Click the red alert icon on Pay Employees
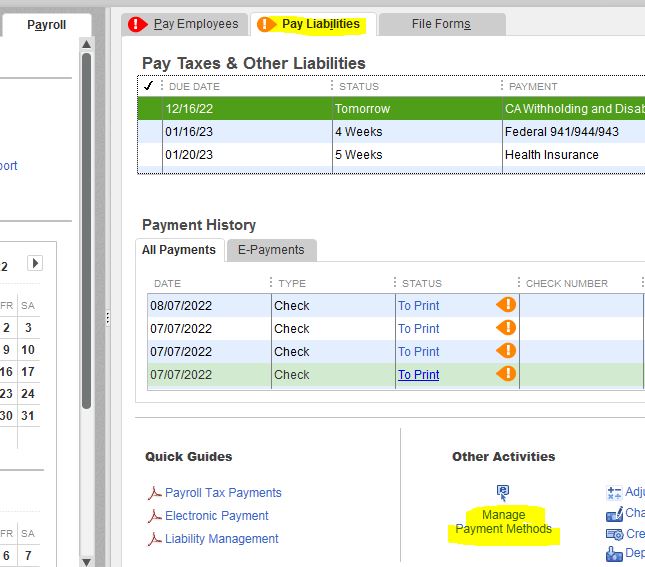Screen dimensions: 645x567 [x=137, y=24]
